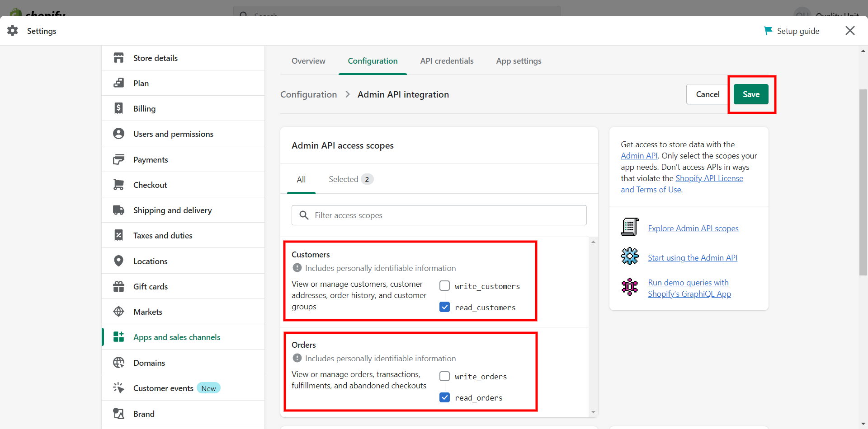Click the scope list up scroll arrow
This screenshot has height=429, width=868.
tap(593, 242)
